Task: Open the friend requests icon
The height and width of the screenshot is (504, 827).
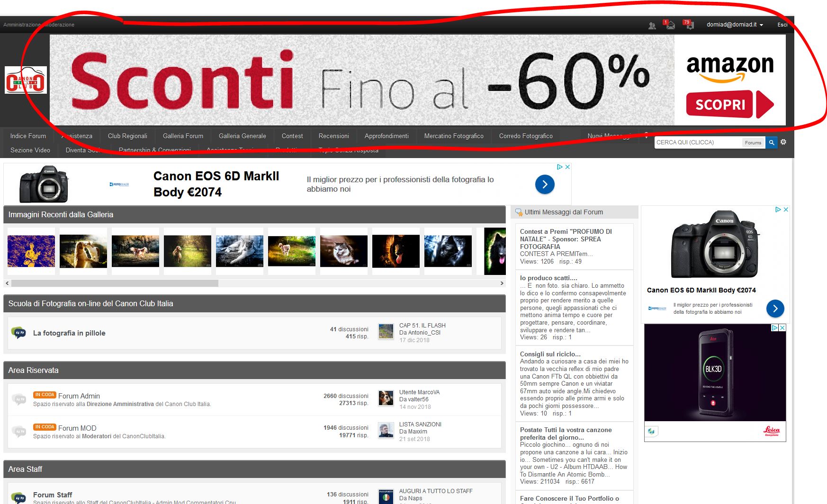Action: click(x=652, y=26)
